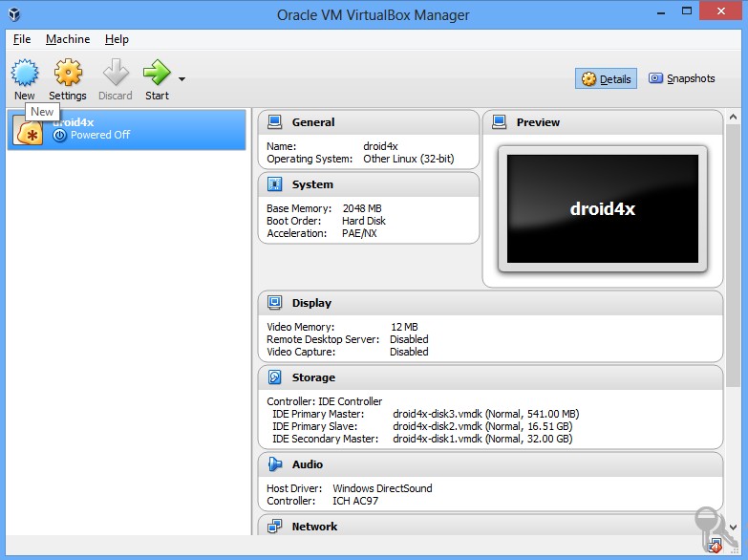
Task: Open the Start button dropdown arrow
Action: [182, 78]
